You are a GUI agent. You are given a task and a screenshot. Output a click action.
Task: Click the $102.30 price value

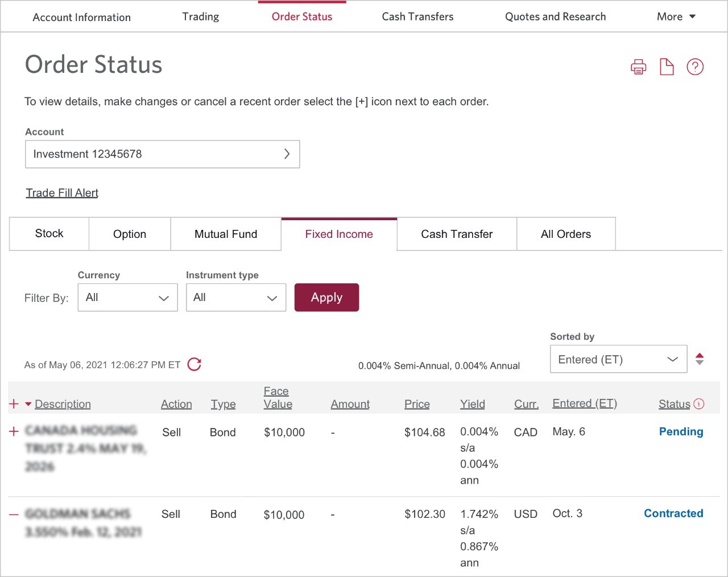point(425,514)
